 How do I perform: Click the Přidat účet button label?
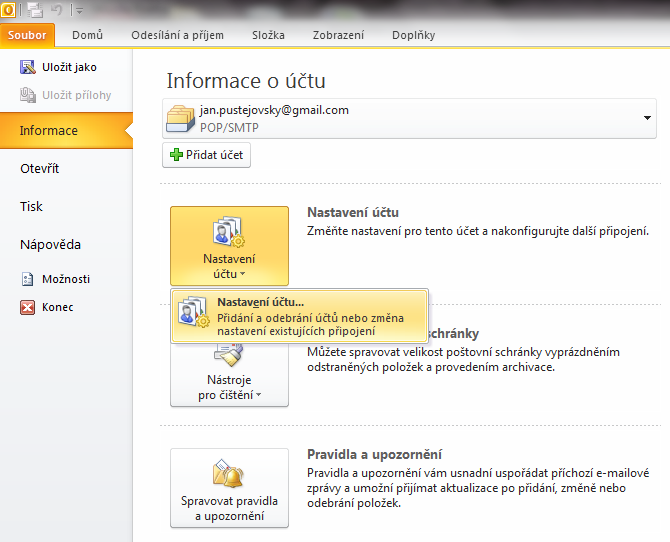(x=215, y=155)
